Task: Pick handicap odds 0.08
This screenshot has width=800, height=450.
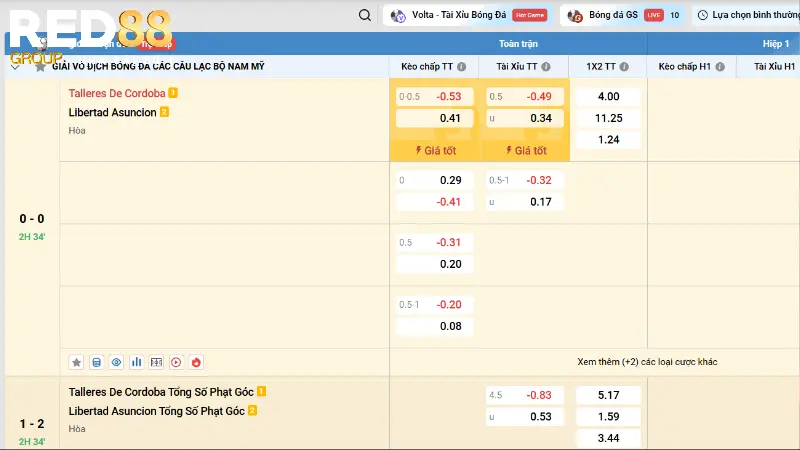Action: [x=434, y=326]
